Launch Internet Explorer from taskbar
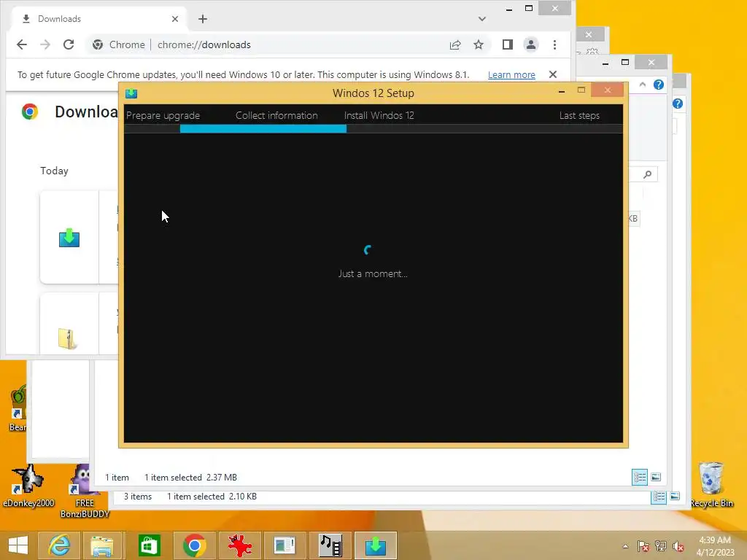This screenshot has height=560, width=747. point(59,545)
